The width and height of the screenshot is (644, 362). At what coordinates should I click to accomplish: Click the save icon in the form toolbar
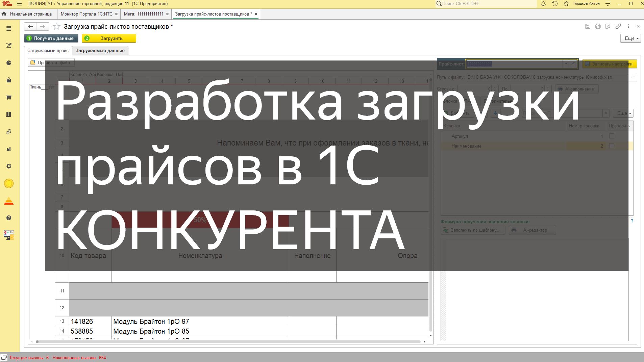(587, 26)
